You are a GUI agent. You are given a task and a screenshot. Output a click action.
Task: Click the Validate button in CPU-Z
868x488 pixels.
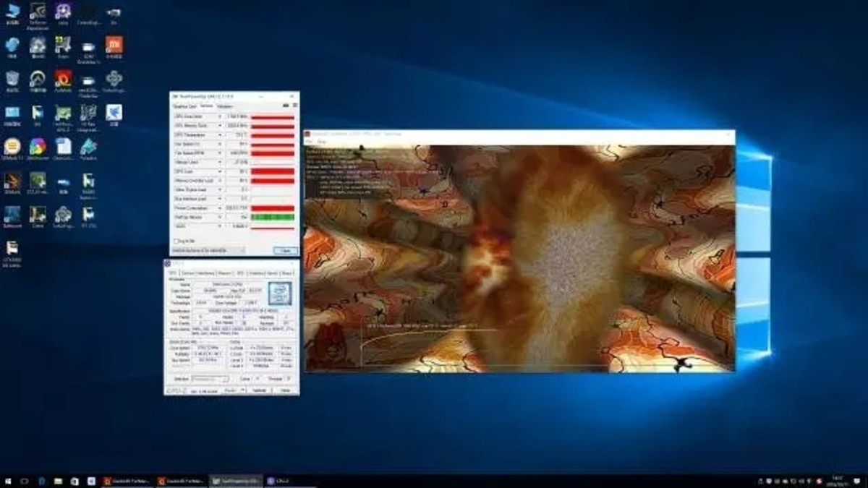tap(258, 389)
